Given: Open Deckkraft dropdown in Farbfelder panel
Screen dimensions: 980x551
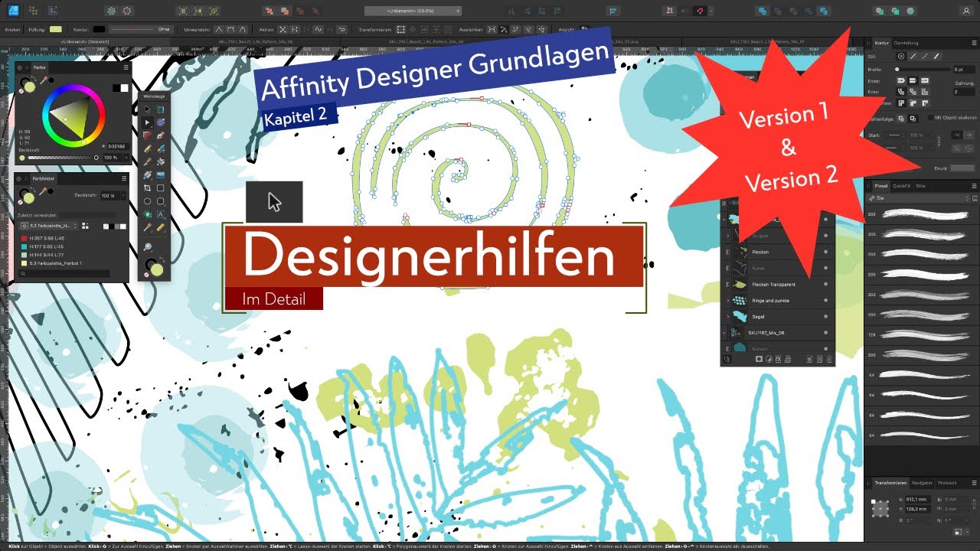Looking at the screenshot, I should (123, 195).
